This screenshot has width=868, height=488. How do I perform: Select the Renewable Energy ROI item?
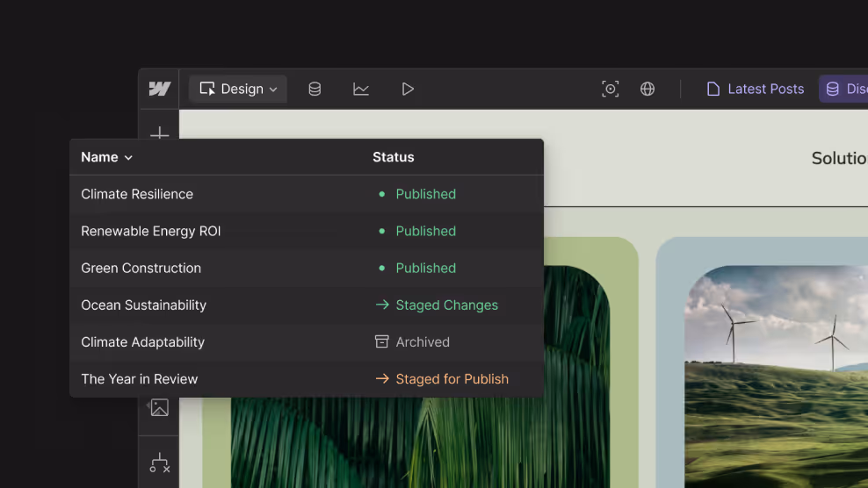150,232
